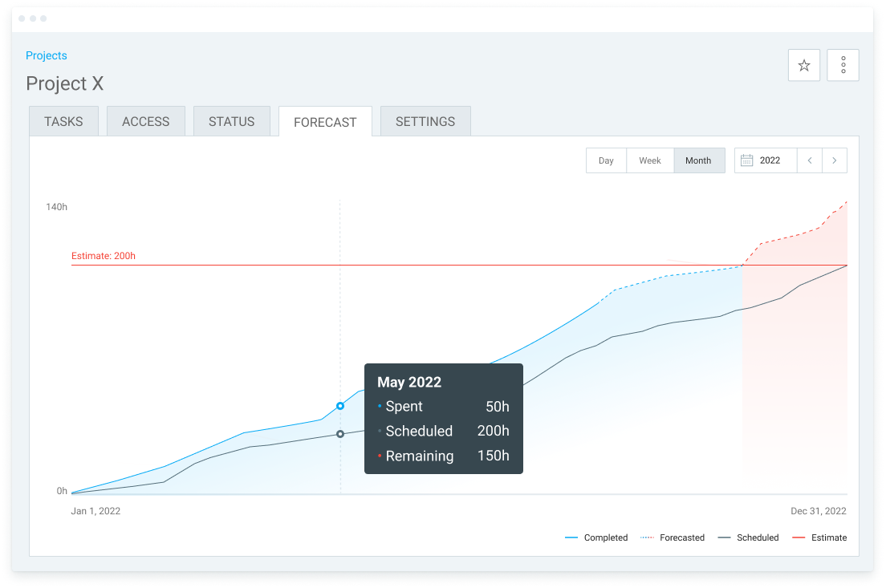Click the blue Completed legend line icon
Viewport: 886px width, 588px height.
[x=571, y=537]
